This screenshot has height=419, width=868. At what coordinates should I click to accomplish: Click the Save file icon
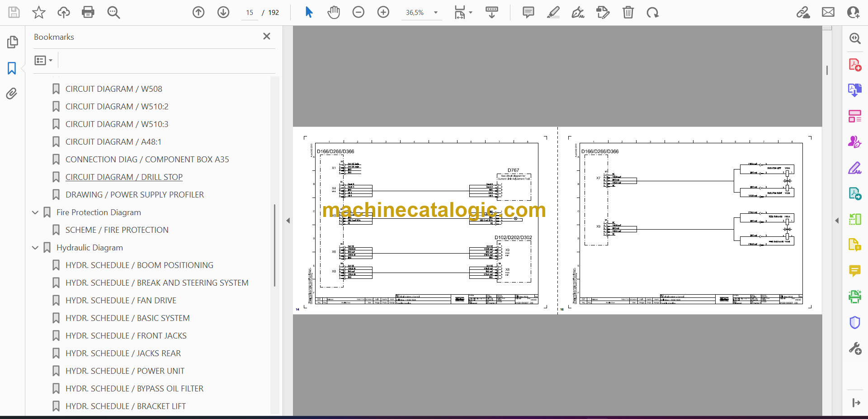pyautogui.click(x=14, y=12)
